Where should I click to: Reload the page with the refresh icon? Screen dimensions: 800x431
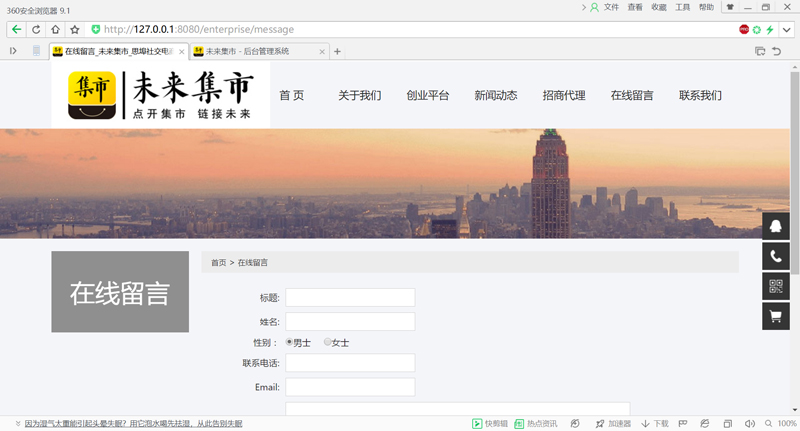tap(36, 29)
